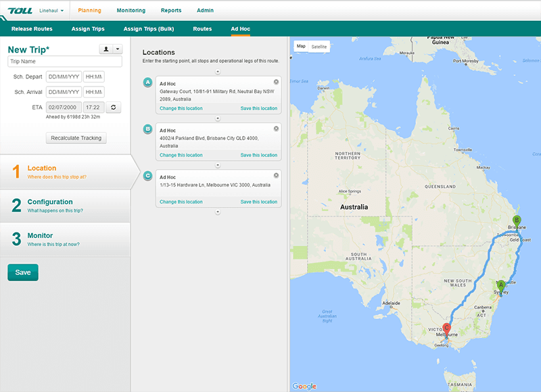Click the green Save button

23,272
